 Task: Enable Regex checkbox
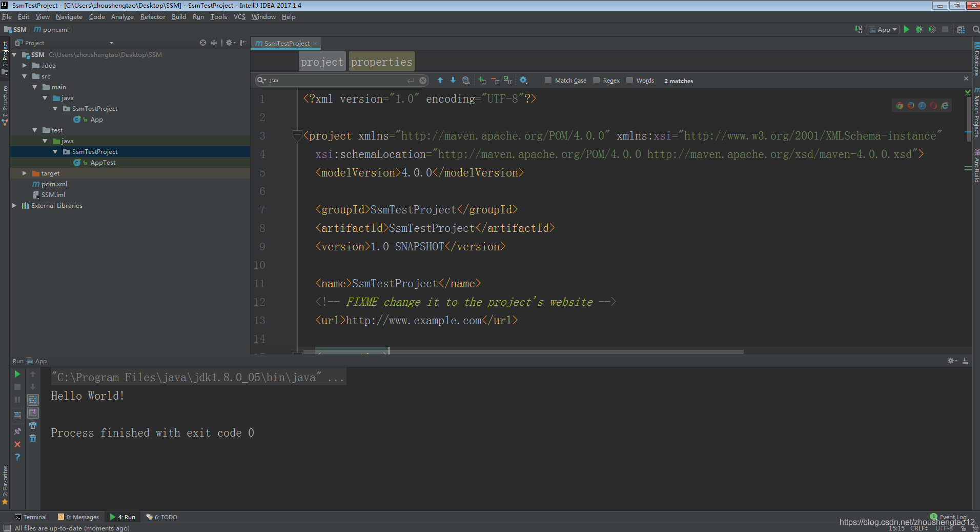pyautogui.click(x=596, y=80)
